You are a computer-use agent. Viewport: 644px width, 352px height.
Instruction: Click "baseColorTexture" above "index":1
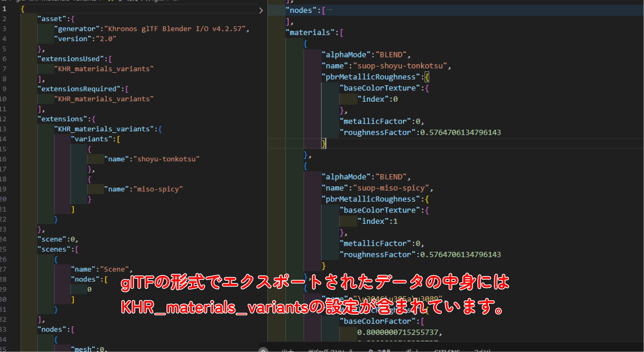click(x=379, y=210)
